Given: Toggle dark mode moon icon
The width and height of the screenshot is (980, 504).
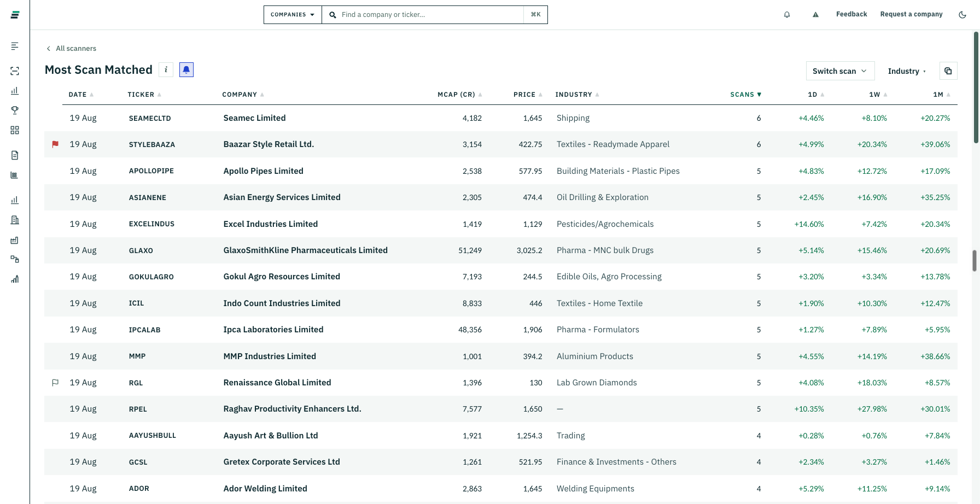Looking at the screenshot, I should (x=962, y=15).
